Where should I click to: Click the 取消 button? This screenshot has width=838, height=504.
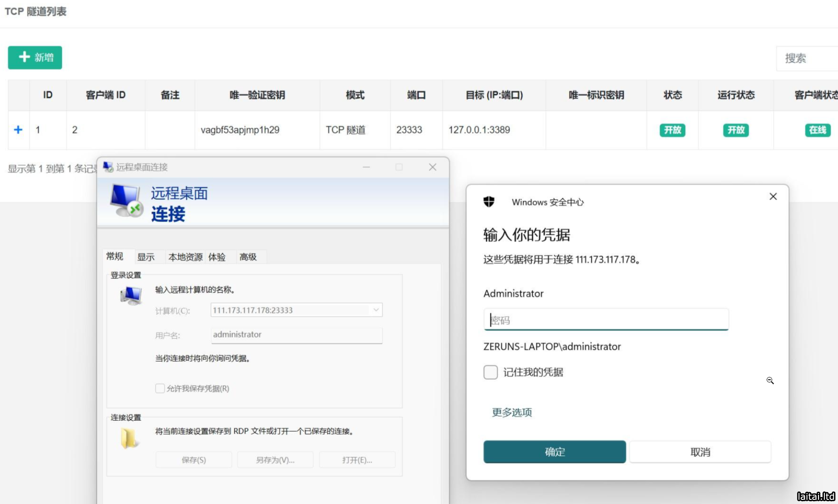pyautogui.click(x=700, y=452)
